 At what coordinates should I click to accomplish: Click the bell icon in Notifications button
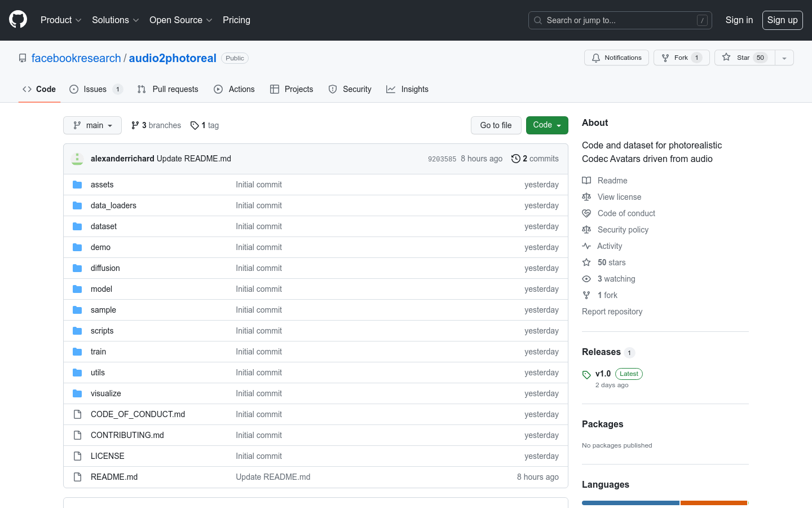click(596, 58)
